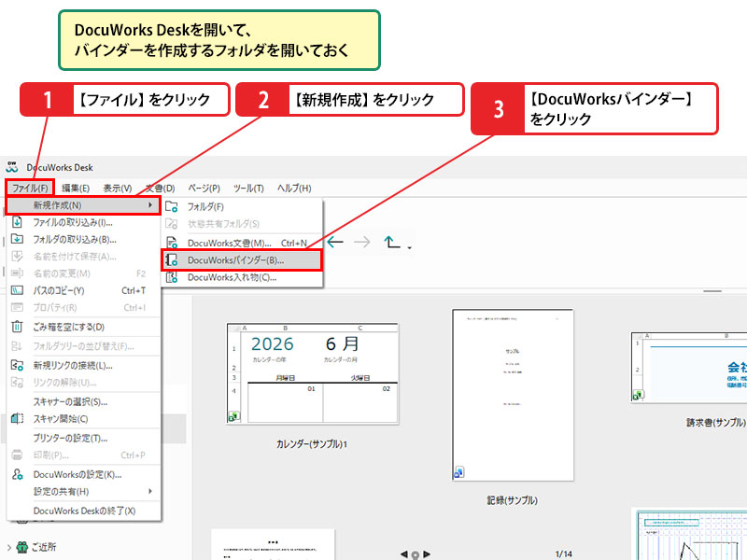Click the back arrow navigation button
Viewport: 747px width, 560px height.
point(335,242)
